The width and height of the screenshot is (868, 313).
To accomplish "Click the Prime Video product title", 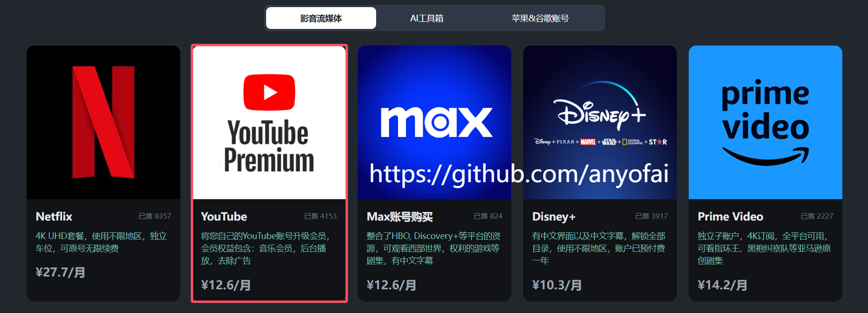I will click(x=730, y=217).
